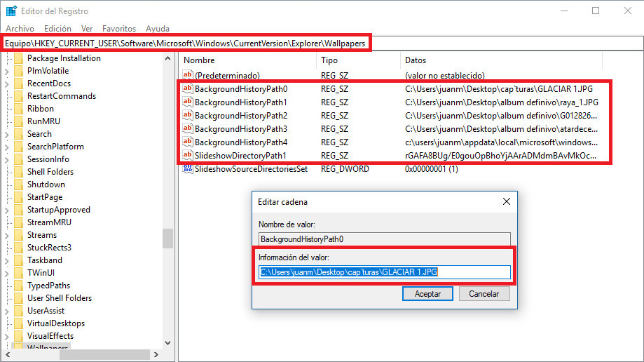Click the RestartCommands folder icon
The image size is (644, 362).
point(18,96)
